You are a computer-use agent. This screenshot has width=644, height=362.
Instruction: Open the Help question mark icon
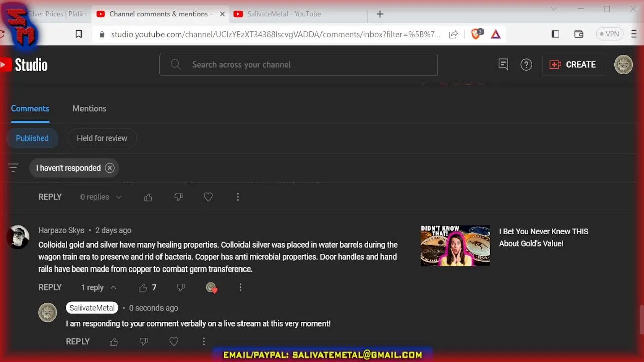526,64
